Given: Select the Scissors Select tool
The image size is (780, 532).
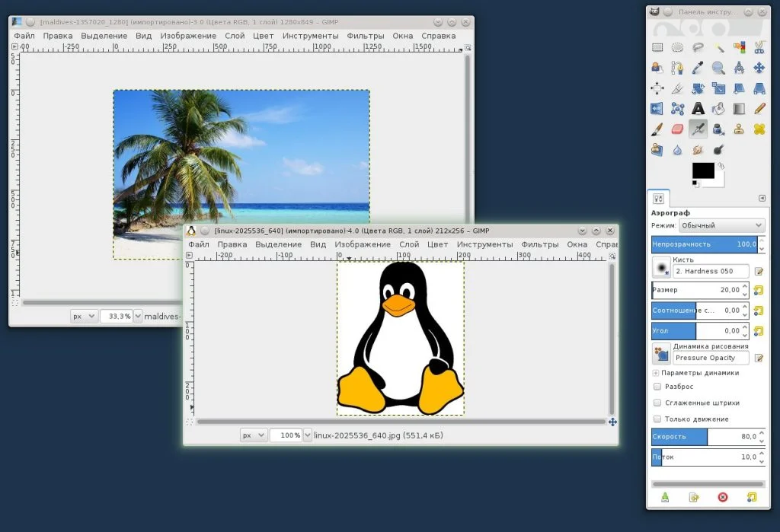Looking at the screenshot, I should click(x=759, y=47).
